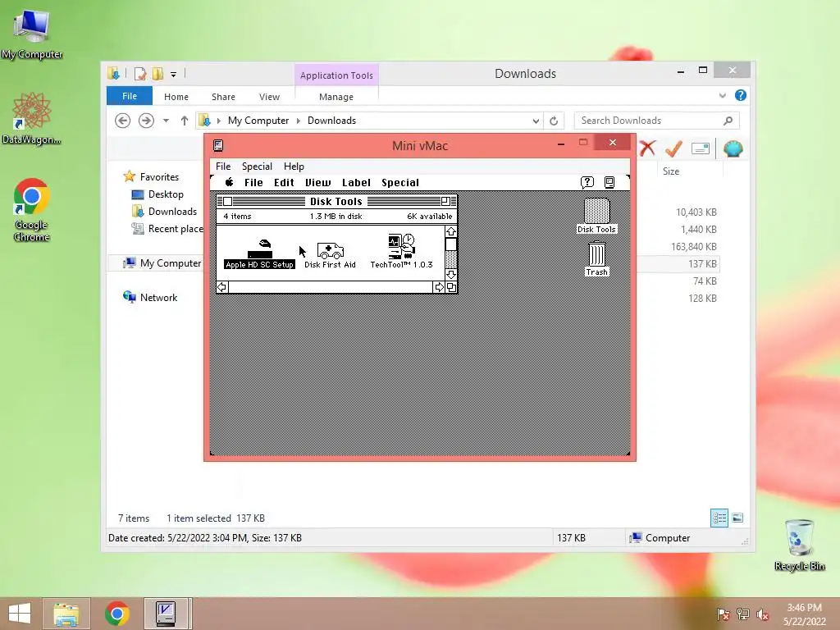Click the blue shell icon in Explorer toolbar
Screen dimensions: 840x630
tap(733, 148)
